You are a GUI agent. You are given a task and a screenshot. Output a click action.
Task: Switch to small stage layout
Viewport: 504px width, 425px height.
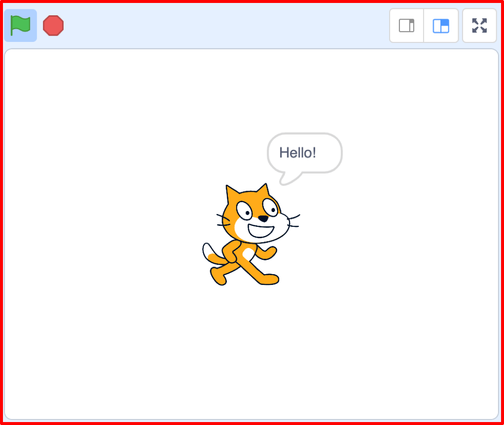click(407, 26)
